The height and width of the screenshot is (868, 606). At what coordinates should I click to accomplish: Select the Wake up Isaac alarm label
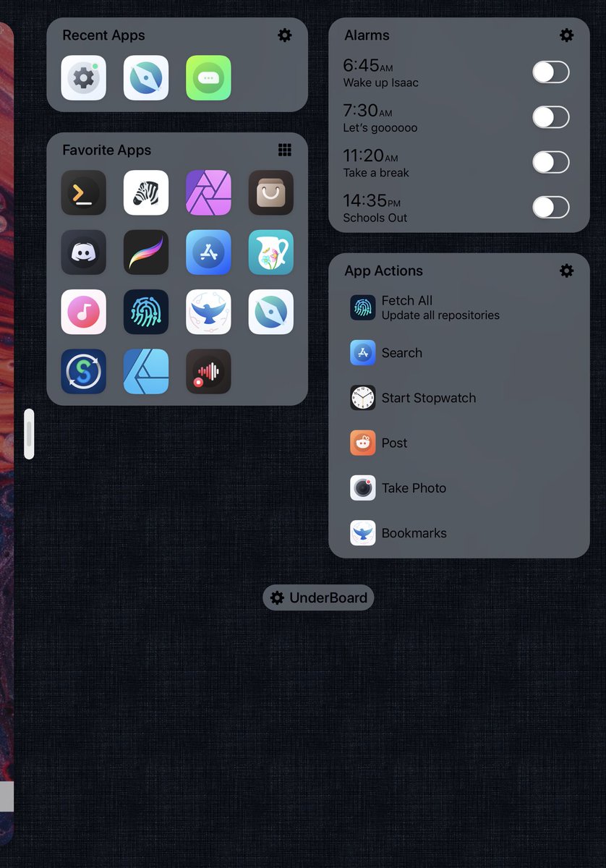(x=380, y=82)
